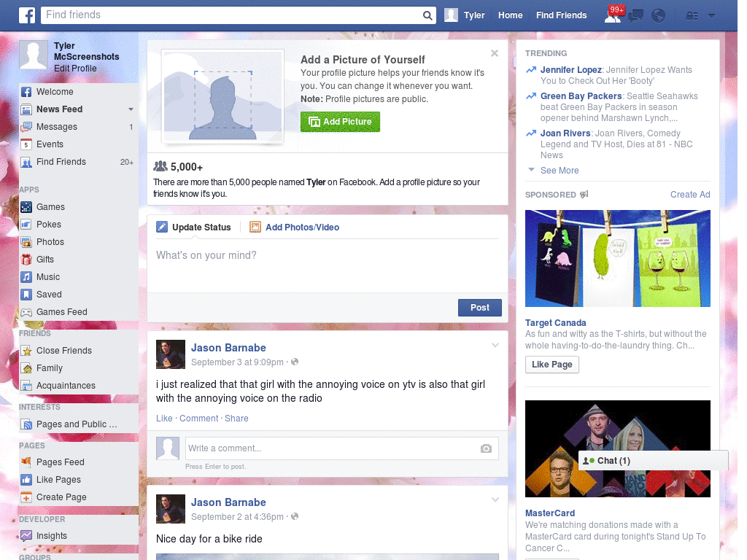
Task: Open options arrow on Jason Barnabe's September 3 post
Action: [x=495, y=345]
